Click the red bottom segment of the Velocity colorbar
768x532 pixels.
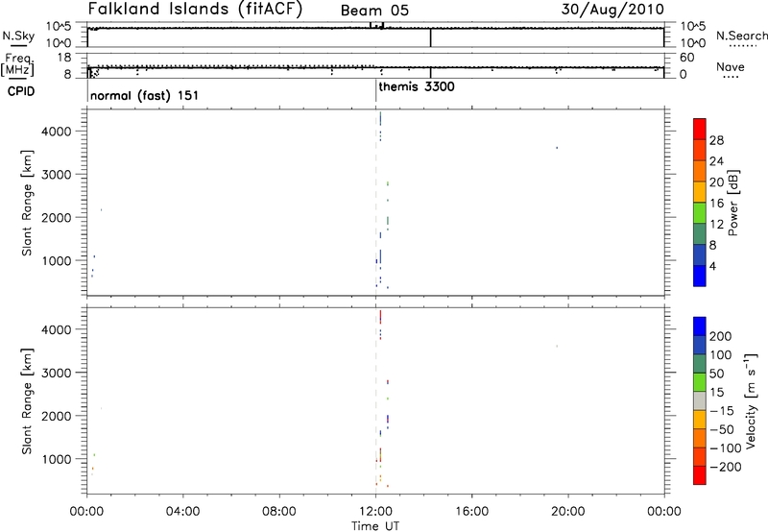(x=700, y=475)
